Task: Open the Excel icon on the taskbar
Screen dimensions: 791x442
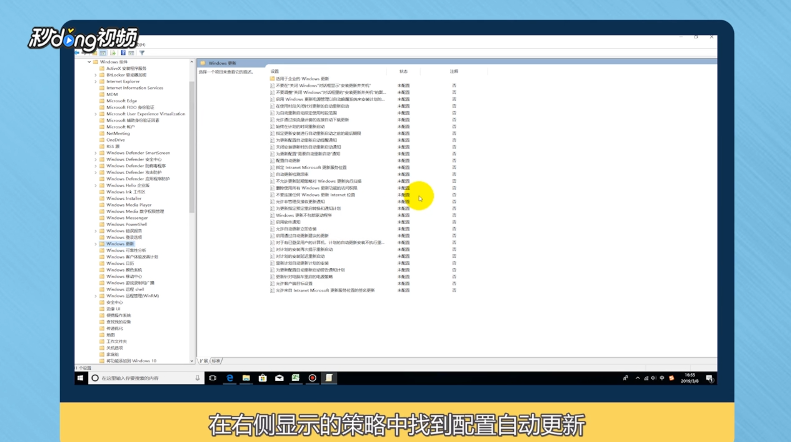Action: click(x=296, y=378)
